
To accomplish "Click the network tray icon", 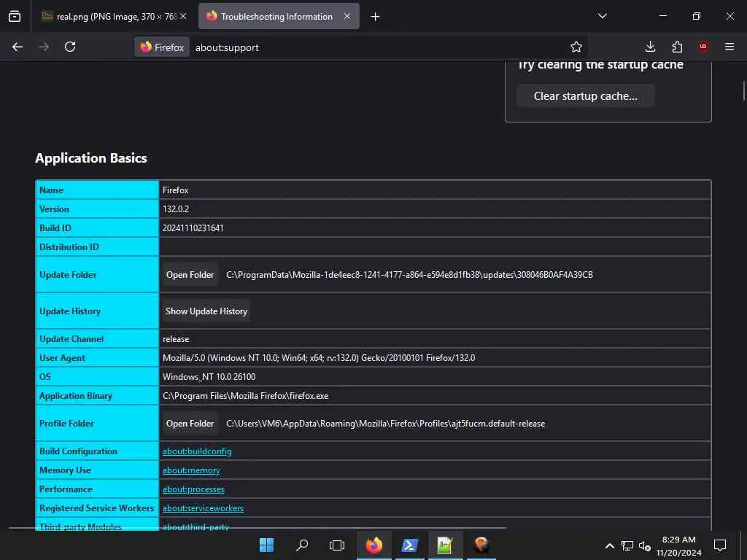I will coord(627,545).
